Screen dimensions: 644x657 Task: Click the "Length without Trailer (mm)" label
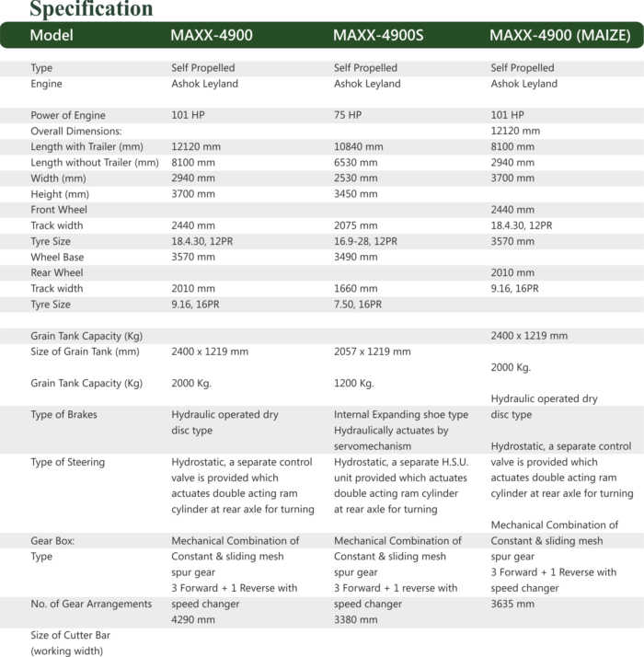click(95, 163)
